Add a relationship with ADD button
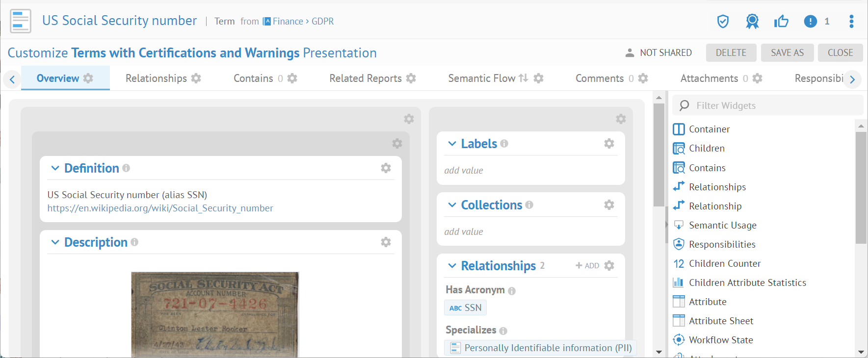The height and width of the screenshot is (358, 868). click(x=587, y=266)
